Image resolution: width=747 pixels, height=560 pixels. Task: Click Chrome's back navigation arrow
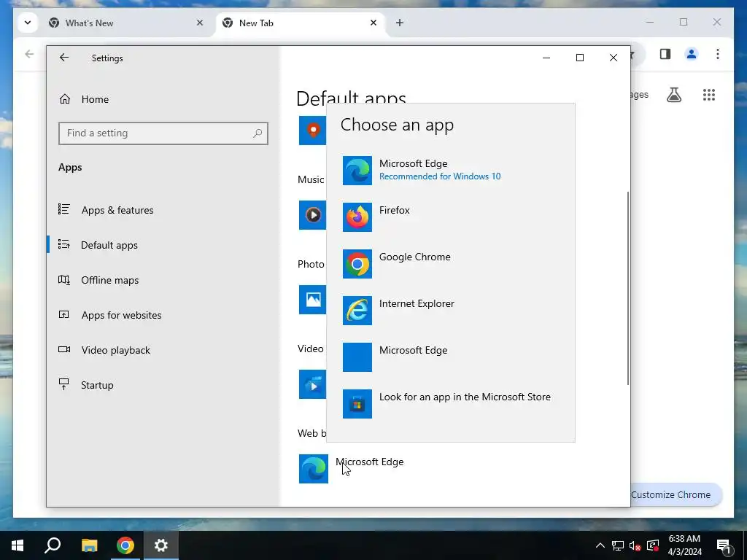click(29, 54)
